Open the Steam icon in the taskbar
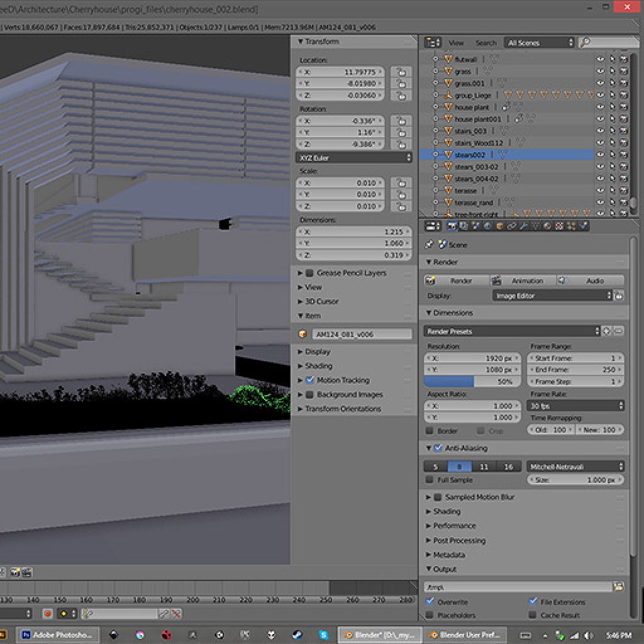This screenshot has width=644, height=644. pyautogui.click(x=297, y=635)
